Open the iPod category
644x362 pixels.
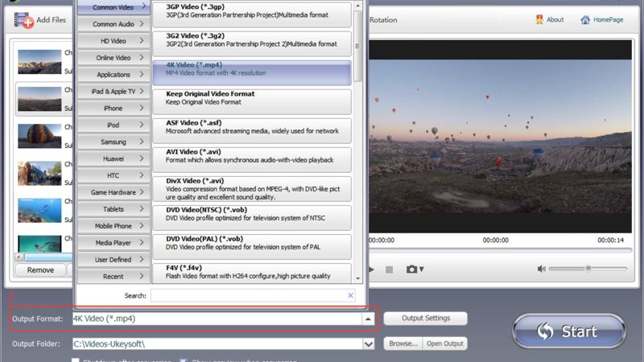(x=114, y=125)
